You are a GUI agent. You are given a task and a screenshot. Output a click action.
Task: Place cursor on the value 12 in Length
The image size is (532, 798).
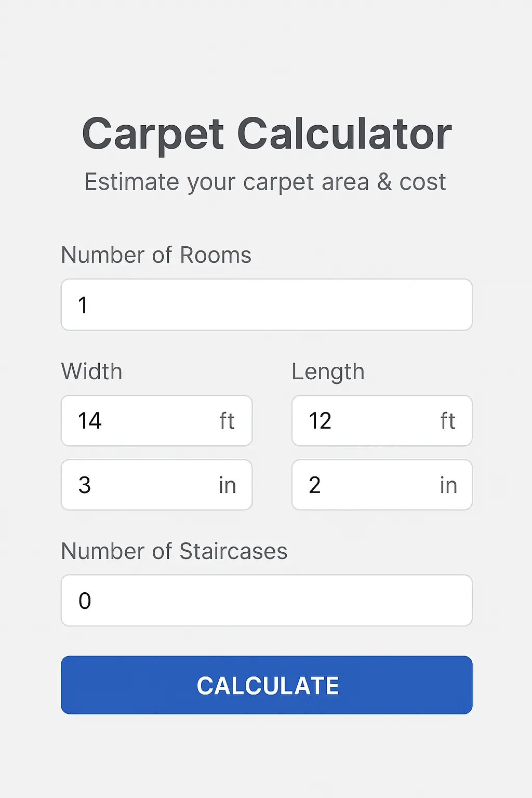tap(320, 421)
